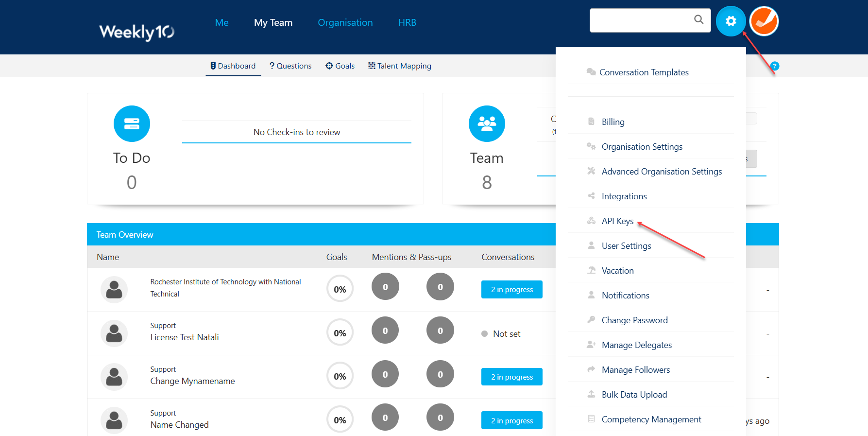Go to Organisation in top navigation
This screenshot has width=868, height=436.
coord(345,22)
